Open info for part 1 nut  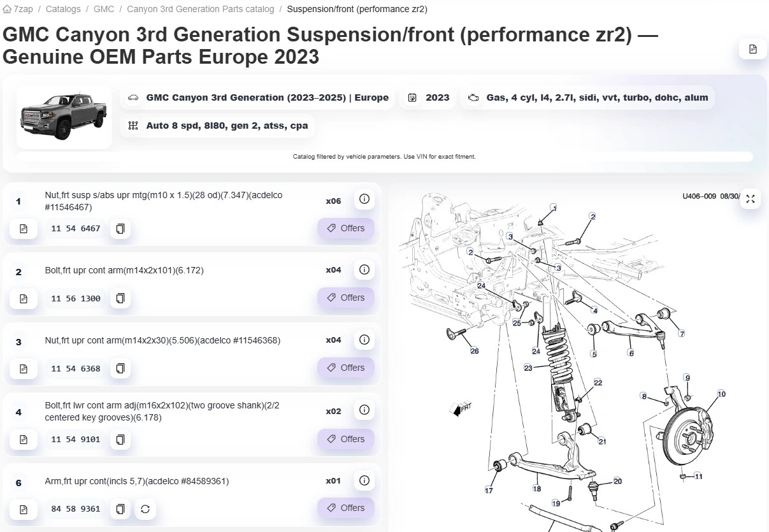point(364,199)
